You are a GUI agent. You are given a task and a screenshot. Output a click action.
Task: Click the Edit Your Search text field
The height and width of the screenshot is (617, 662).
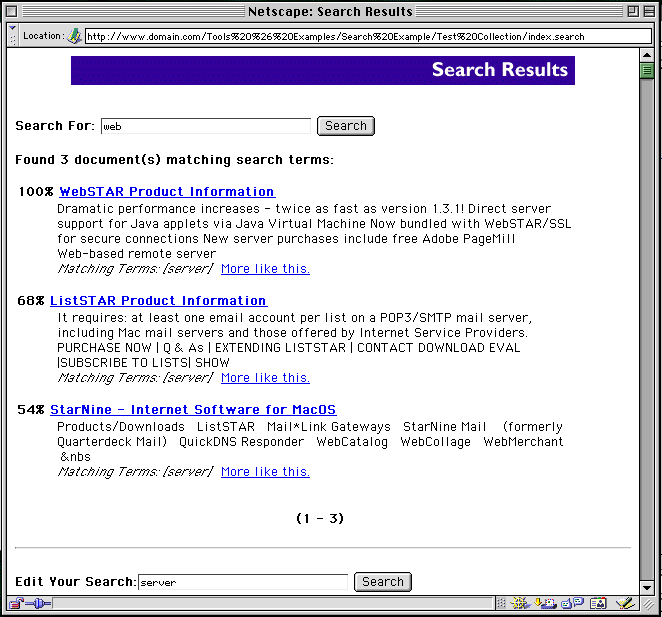point(243,582)
